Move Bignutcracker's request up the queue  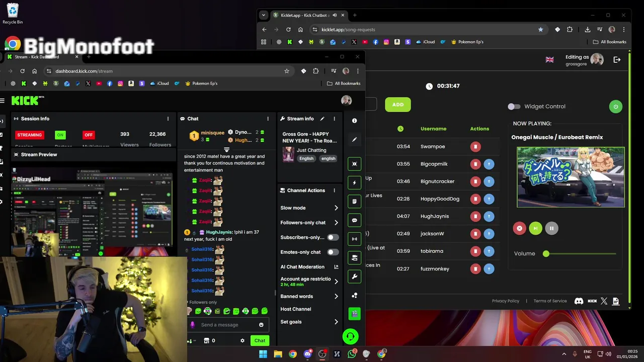[x=489, y=182]
